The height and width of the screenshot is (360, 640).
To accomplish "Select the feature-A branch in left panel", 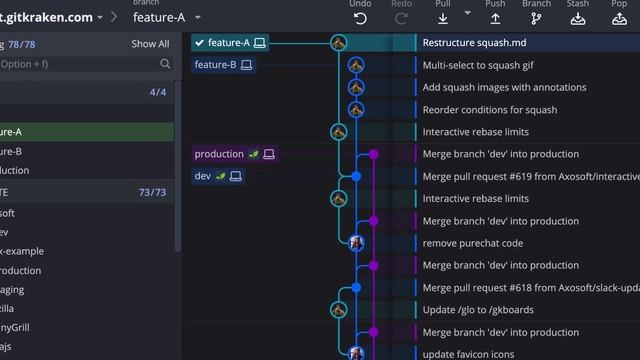I will coord(87,132).
